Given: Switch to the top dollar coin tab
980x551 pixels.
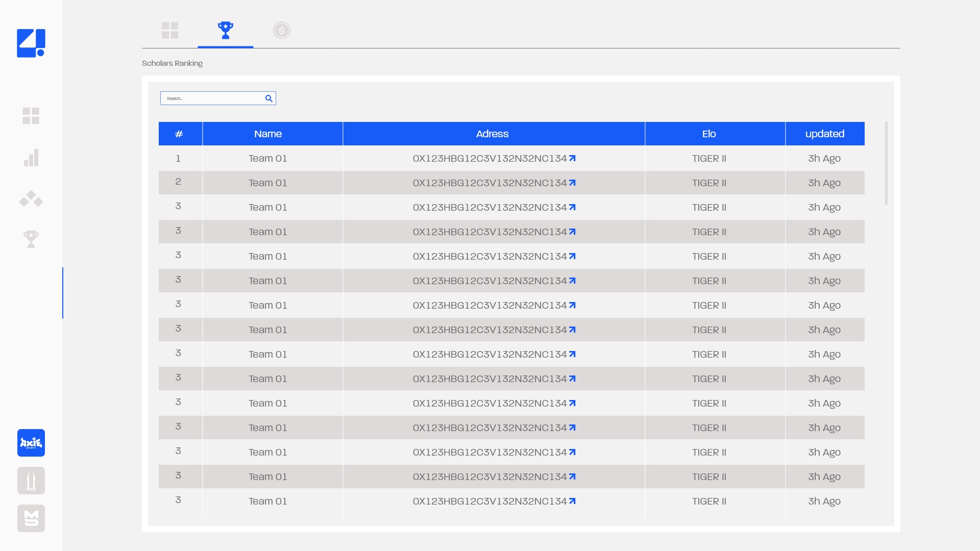Looking at the screenshot, I should pos(282,31).
